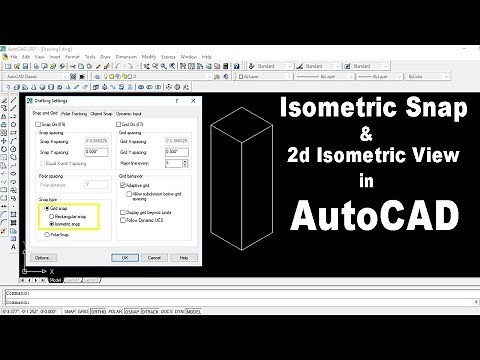Click the Options... button

point(43,258)
